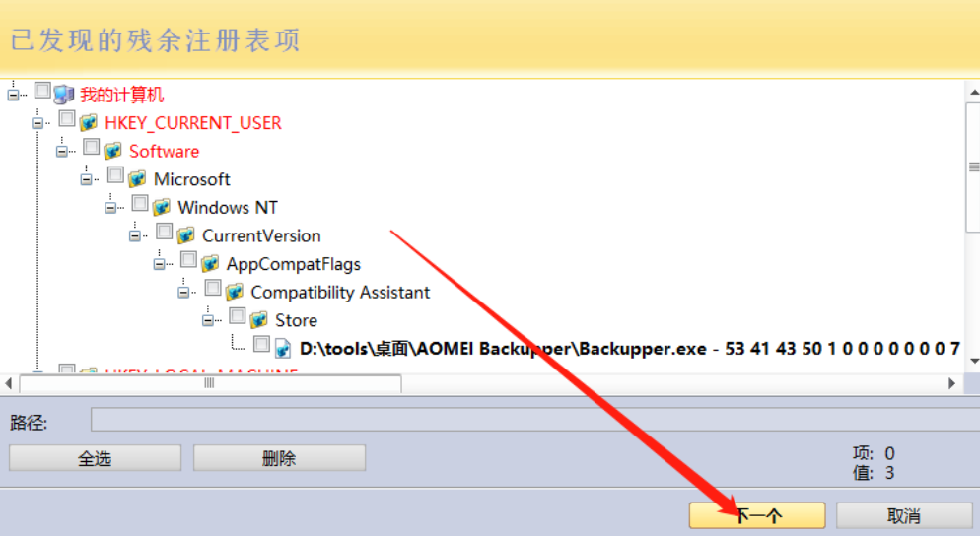Click the horizontal scrollbar right arrow
Viewport: 980px width, 536px height.
(951, 383)
